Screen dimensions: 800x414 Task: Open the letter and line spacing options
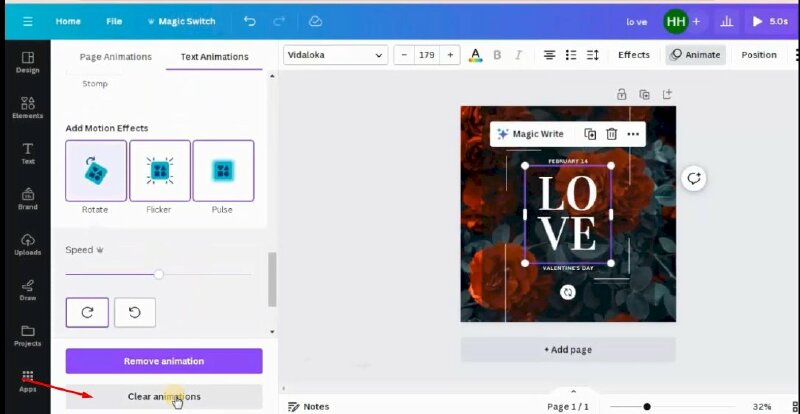point(592,55)
